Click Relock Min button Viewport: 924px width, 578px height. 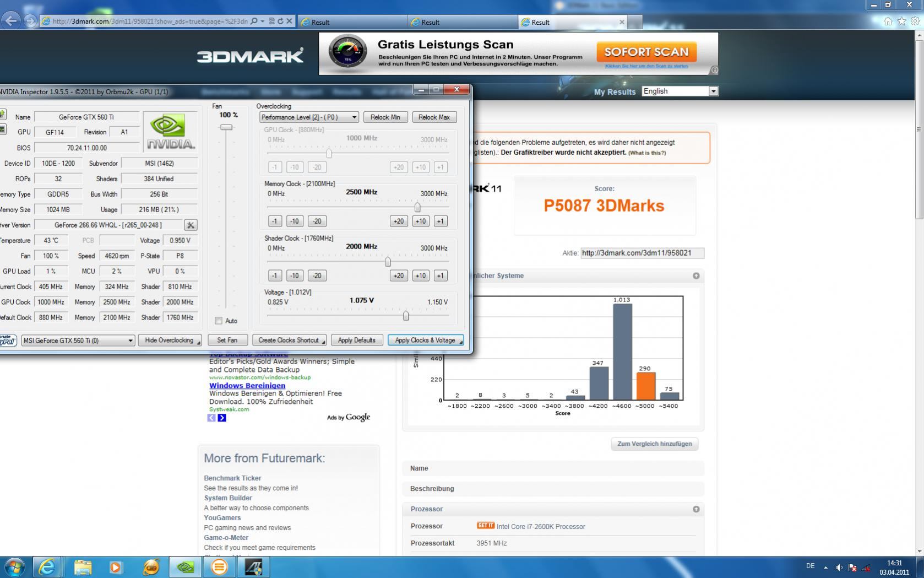(385, 117)
